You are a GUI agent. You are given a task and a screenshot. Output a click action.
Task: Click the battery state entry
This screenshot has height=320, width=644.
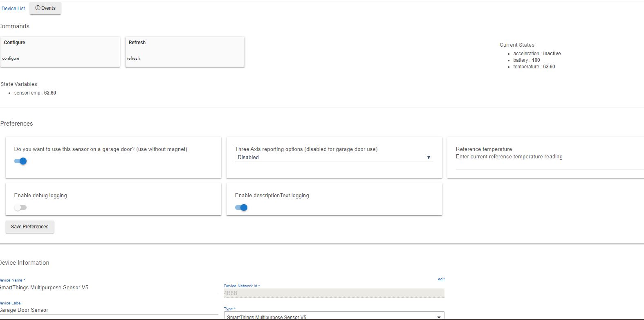coord(526,60)
